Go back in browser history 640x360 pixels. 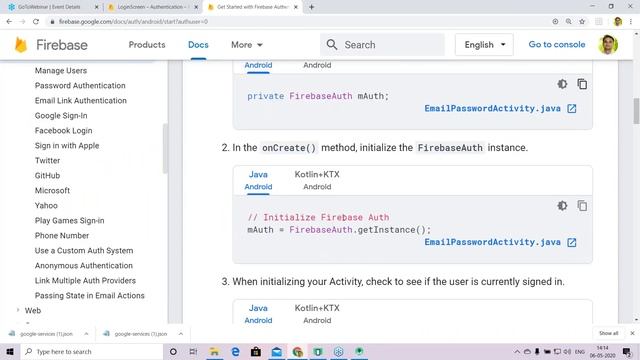(9, 22)
